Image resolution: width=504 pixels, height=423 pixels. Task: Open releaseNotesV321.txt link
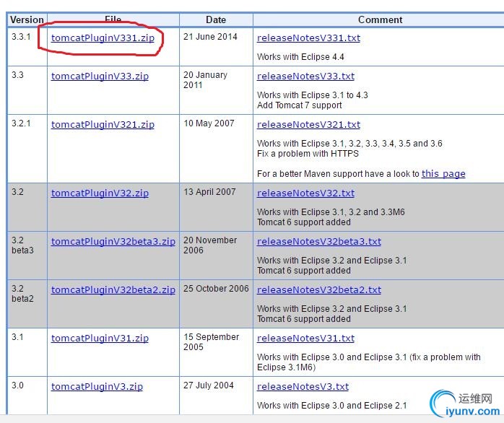[308, 124]
